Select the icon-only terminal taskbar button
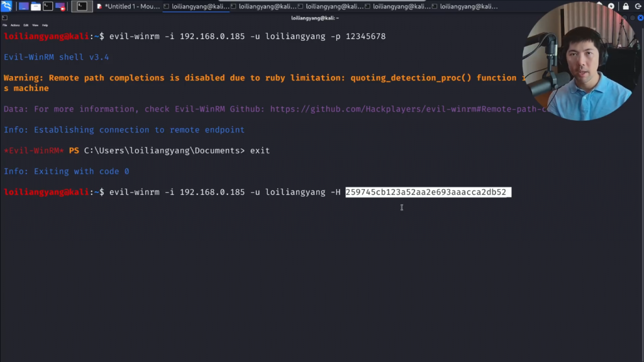 click(82, 6)
